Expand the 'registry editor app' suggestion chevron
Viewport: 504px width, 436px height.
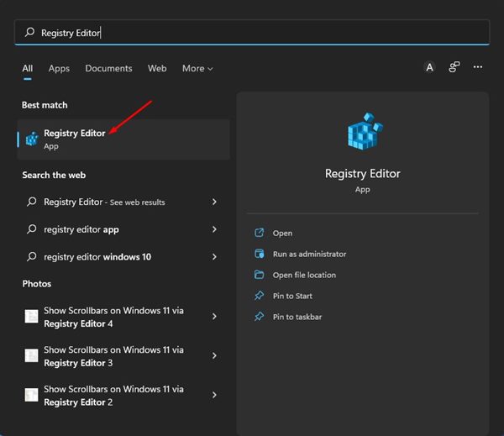(x=215, y=229)
